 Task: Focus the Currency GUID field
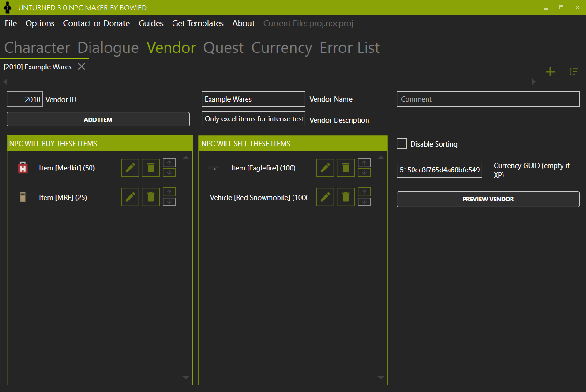(439, 170)
